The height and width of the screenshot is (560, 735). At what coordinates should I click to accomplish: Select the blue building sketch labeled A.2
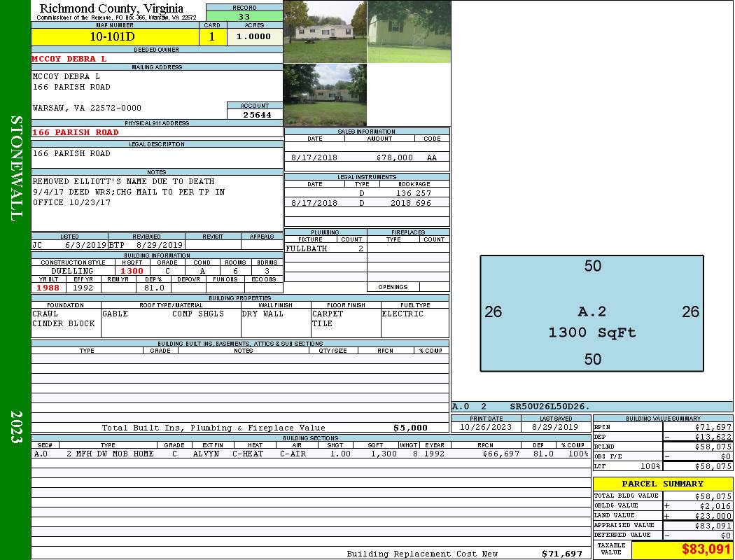click(x=591, y=313)
